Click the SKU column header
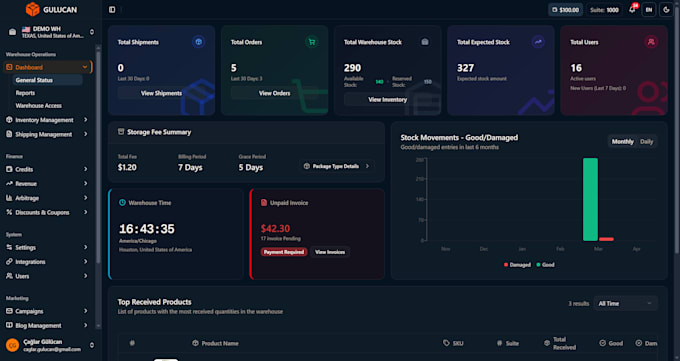 click(454, 343)
